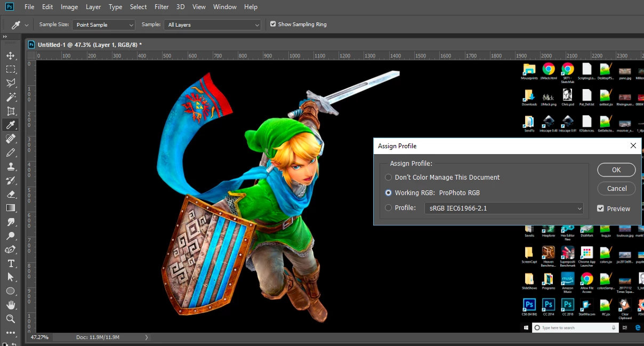This screenshot has height=346, width=644.
Task: Select the Clone Stamp tool
Action: click(x=11, y=166)
